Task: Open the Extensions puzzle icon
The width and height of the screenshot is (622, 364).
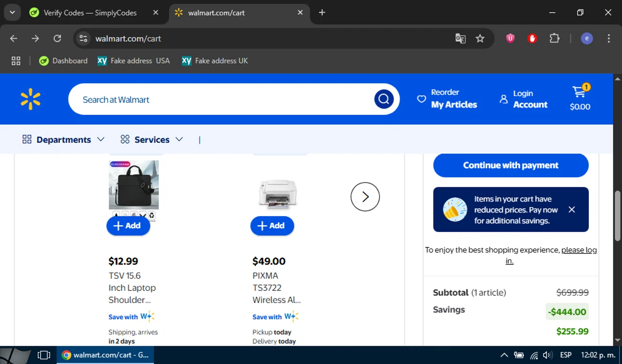Action: coord(554,39)
